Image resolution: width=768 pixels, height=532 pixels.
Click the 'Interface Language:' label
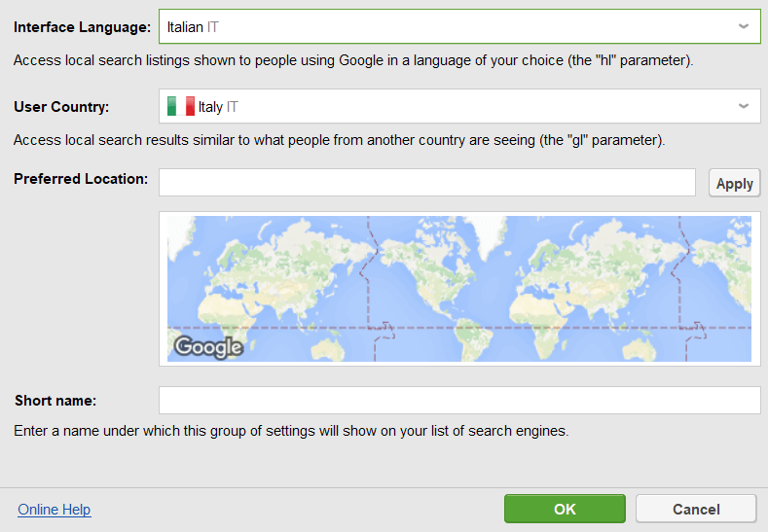tap(83, 27)
